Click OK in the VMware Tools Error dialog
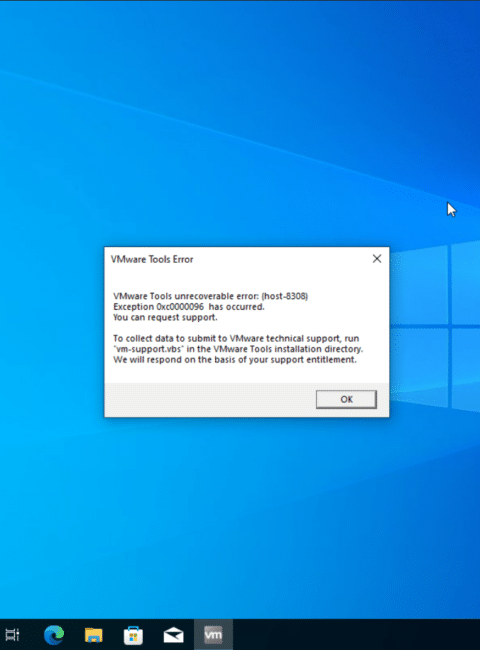This screenshot has width=480, height=650. 346,399
